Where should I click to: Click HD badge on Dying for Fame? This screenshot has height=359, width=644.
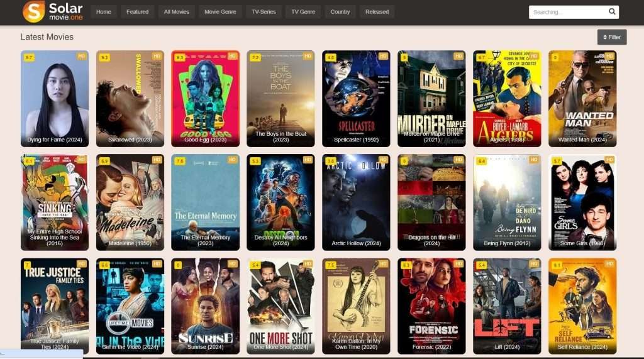pos(81,57)
